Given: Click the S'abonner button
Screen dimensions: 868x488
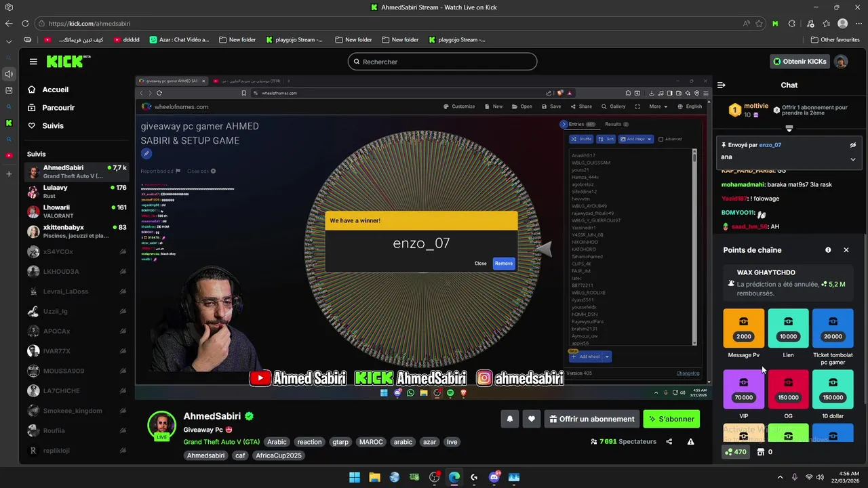Looking at the screenshot, I should 671,419.
